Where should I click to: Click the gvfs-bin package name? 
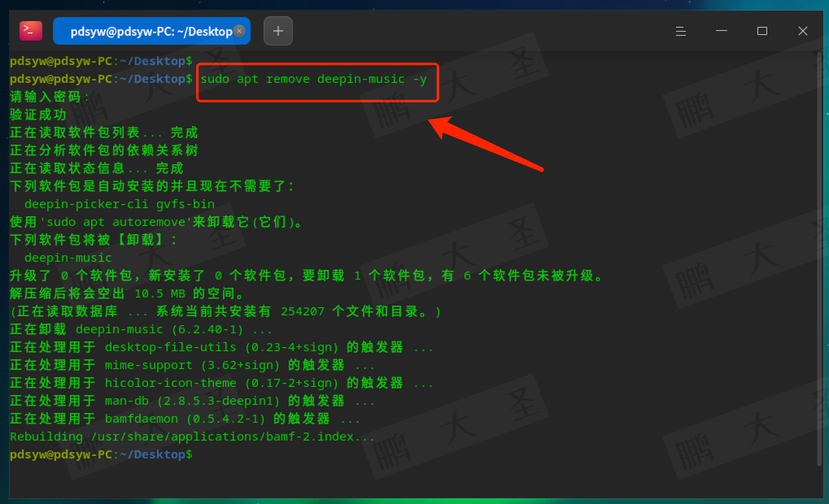click(185, 204)
